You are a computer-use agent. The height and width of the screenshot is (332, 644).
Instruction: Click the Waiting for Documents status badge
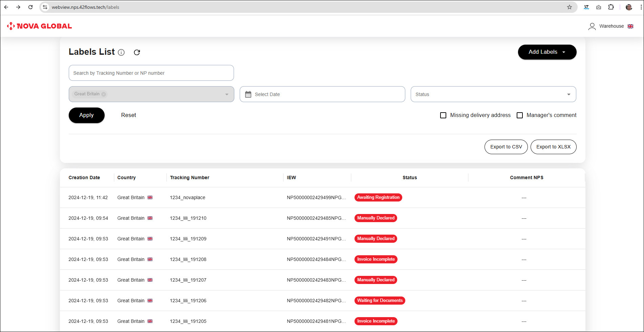pyautogui.click(x=380, y=301)
